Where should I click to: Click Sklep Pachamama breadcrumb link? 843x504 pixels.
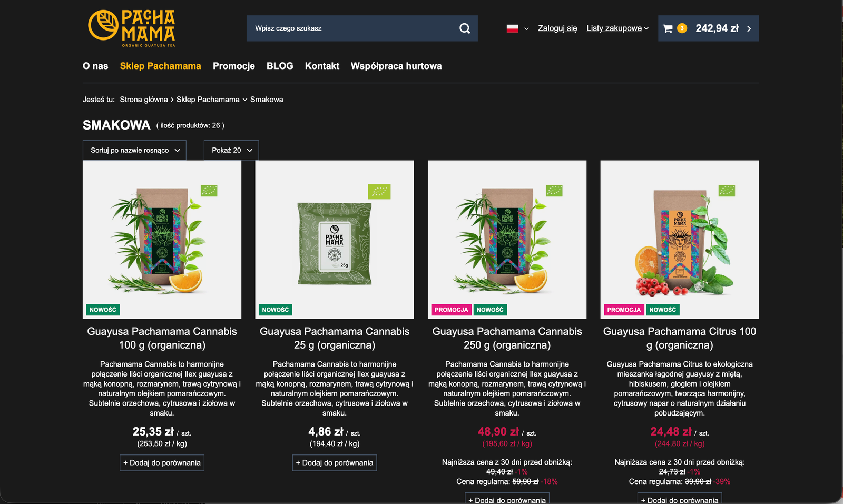point(208,100)
